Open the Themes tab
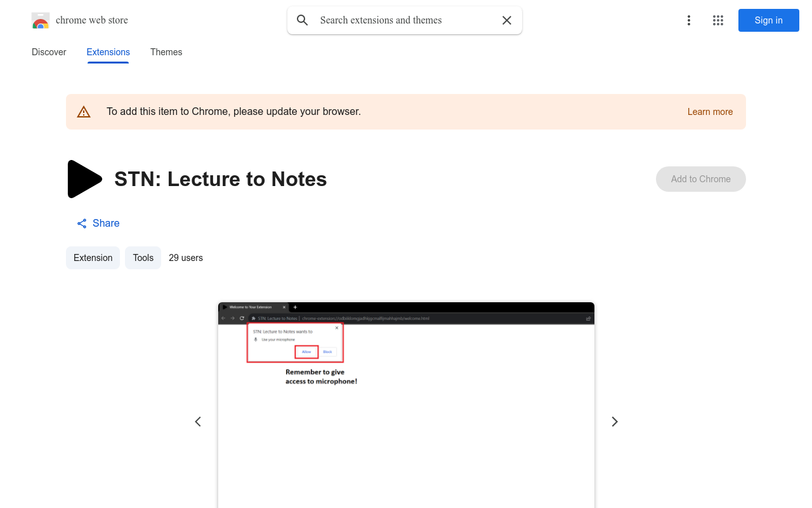This screenshot has width=812, height=508. pos(166,52)
